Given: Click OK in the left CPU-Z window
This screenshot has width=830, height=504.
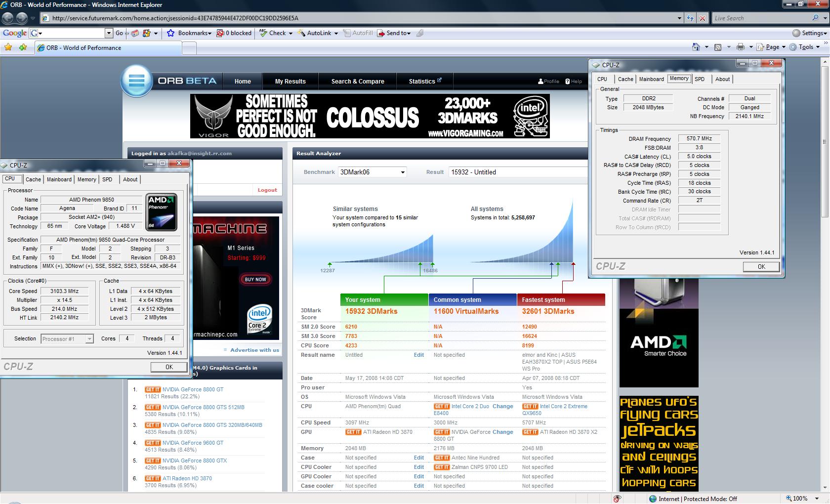Looking at the screenshot, I should (169, 367).
